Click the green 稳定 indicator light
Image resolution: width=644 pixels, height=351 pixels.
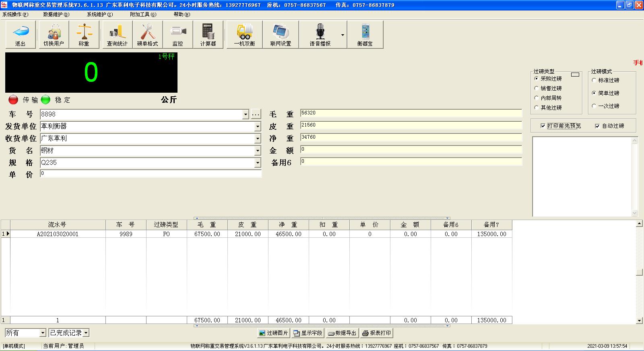coord(45,100)
